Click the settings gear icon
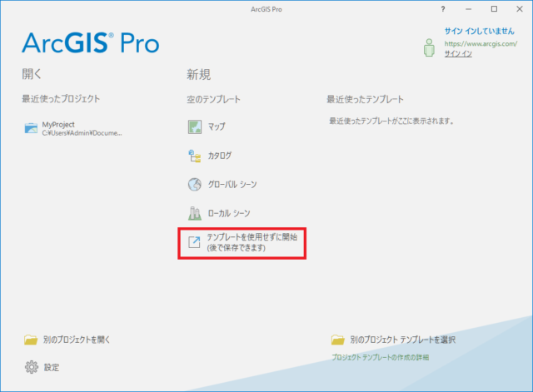533x392 pixels. click(x=32, y=367)
